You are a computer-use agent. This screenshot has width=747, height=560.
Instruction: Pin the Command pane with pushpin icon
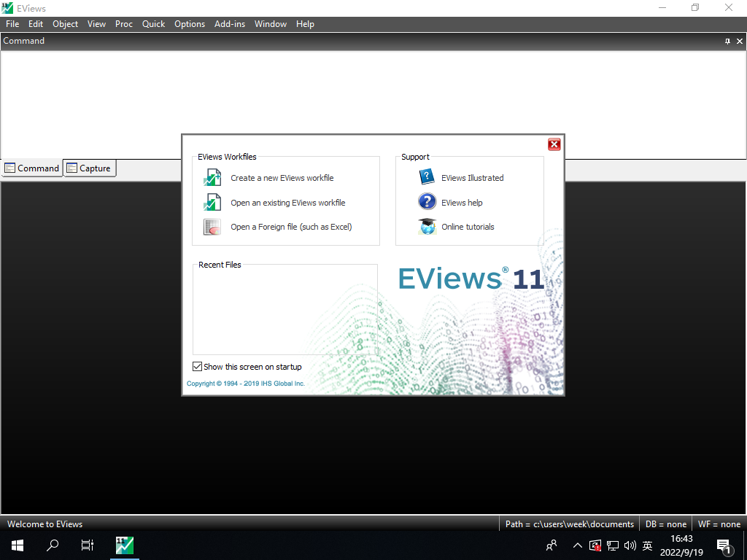[x=727, y=42]
